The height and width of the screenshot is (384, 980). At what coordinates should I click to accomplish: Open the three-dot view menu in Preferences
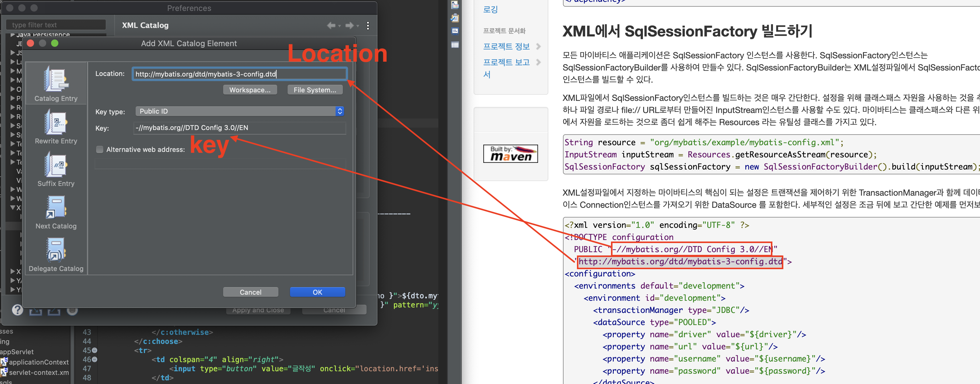click(367, 26)
